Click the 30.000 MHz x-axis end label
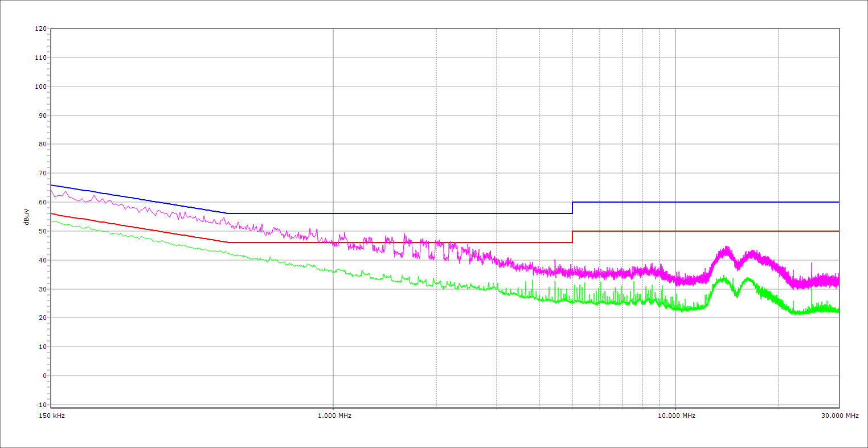868x448 pixels. click(839, 416)
